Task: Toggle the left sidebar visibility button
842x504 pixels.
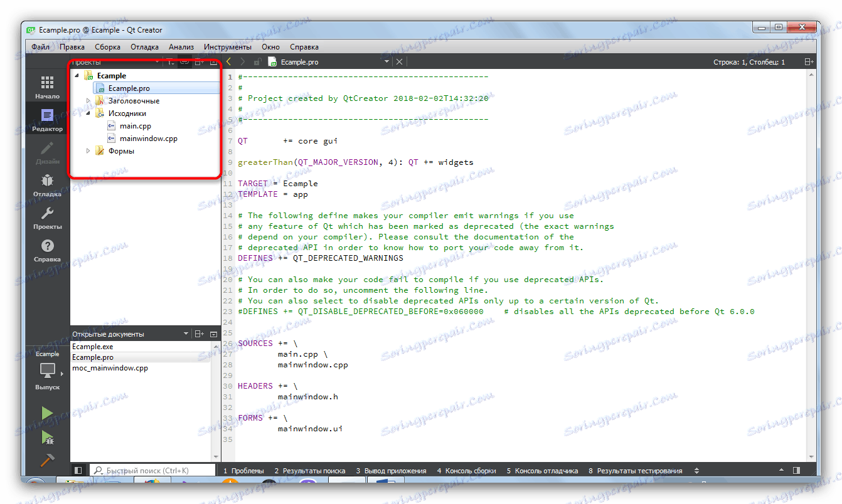Action: [78, 470]
